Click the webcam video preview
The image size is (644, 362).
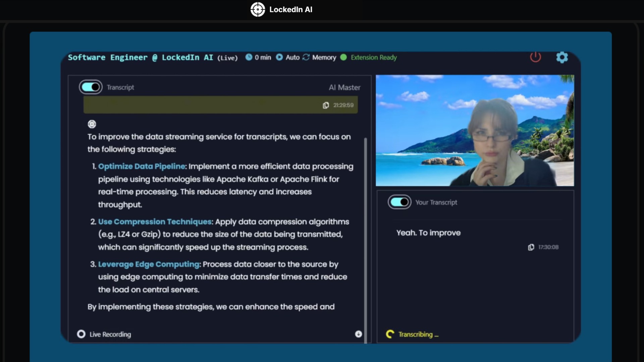475,130
